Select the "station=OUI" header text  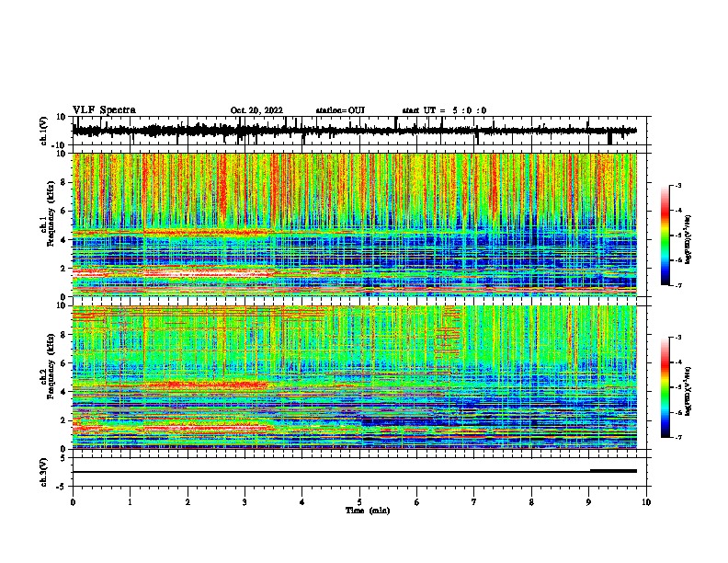point(340,110)
